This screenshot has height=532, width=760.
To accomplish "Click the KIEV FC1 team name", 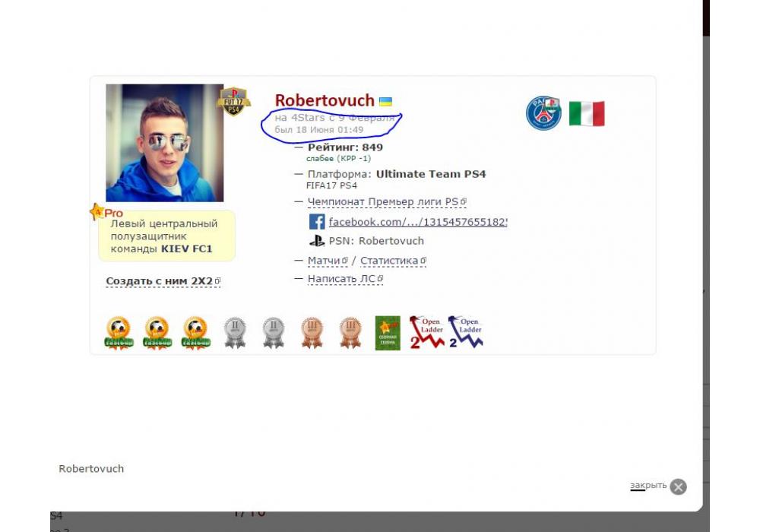I will click(187, 249).
